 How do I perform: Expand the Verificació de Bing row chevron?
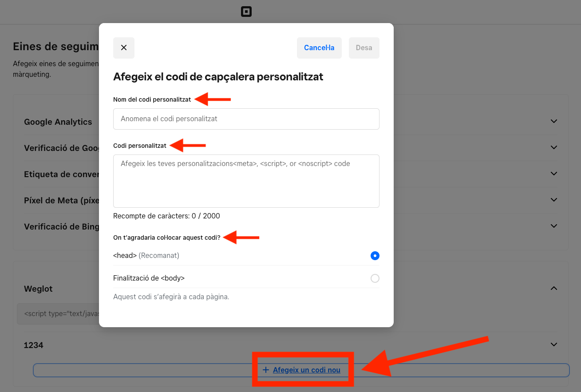pos(553,226)
